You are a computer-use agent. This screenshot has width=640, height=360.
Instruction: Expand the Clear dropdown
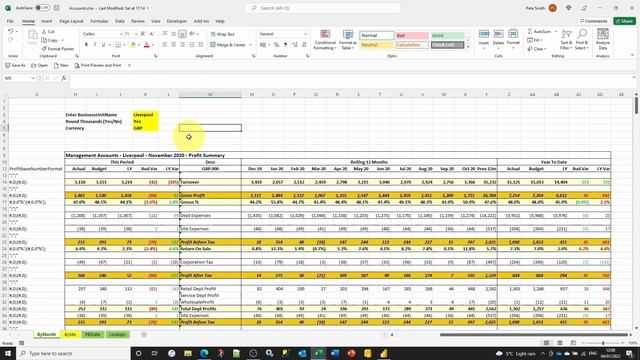(545, 49)
